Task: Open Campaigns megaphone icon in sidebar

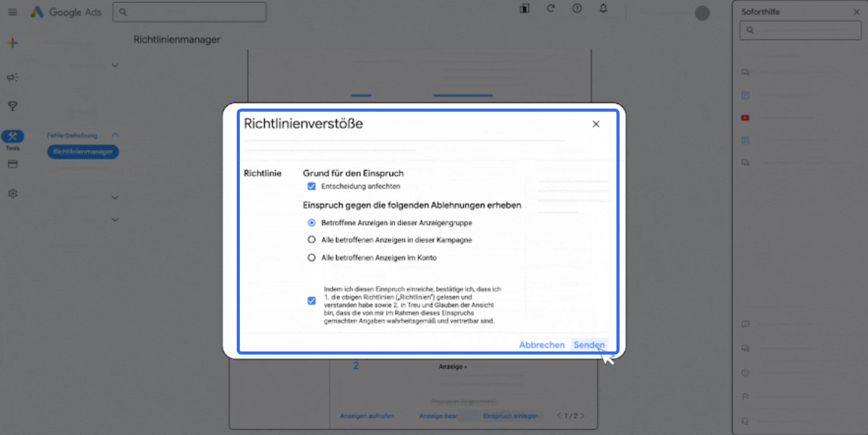Action: pyautogui.click(x=13, y=77)
